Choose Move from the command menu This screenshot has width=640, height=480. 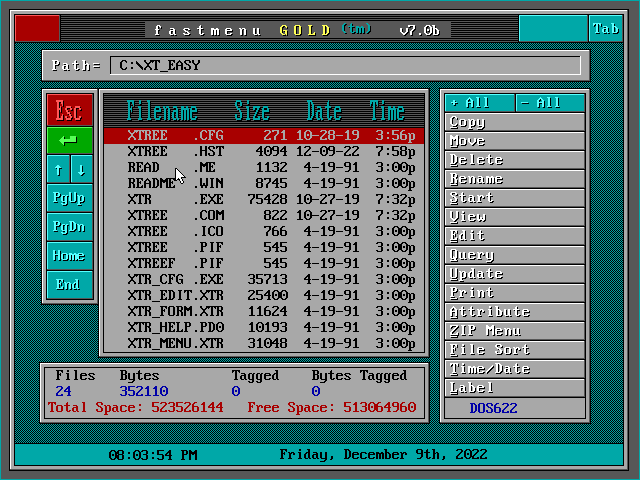tap(515, 141)
